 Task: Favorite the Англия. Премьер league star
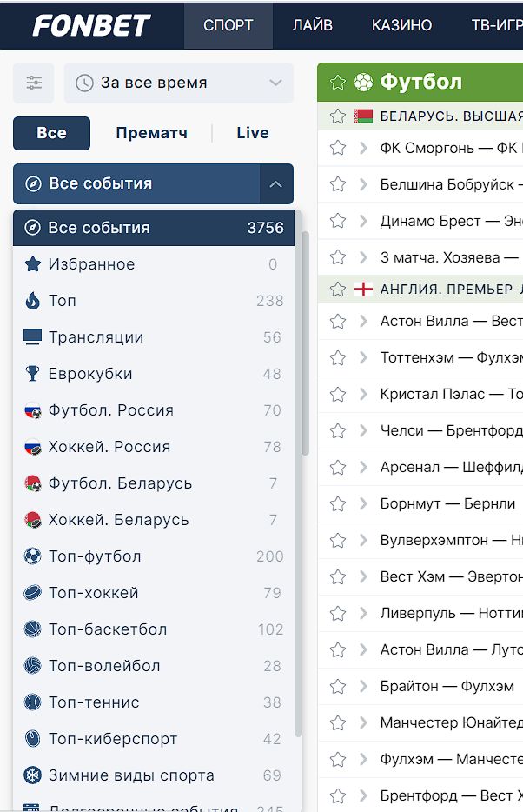[x=338, y=289]
